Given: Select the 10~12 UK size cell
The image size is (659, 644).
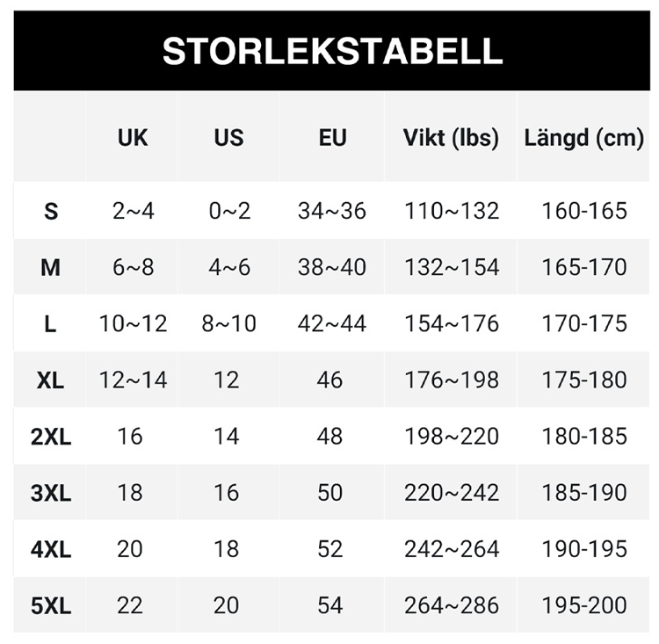Looking at the screenshot, I should tap(133, 323).
